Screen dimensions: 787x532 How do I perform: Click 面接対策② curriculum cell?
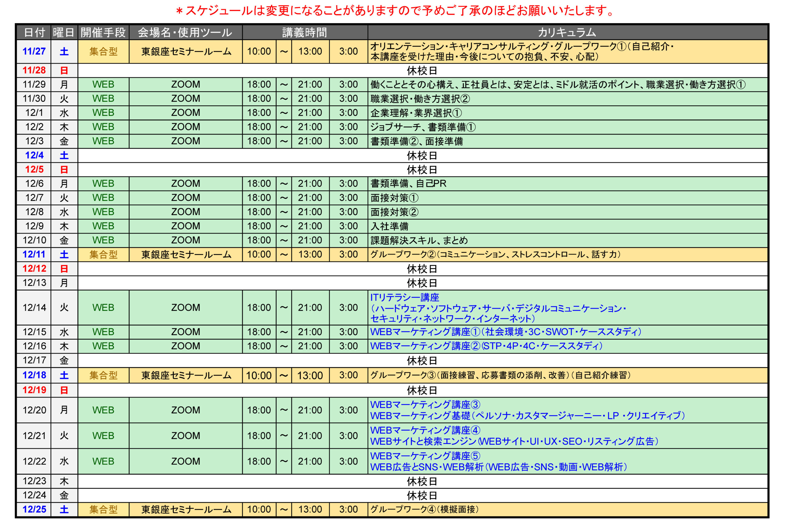click(567, 212)
